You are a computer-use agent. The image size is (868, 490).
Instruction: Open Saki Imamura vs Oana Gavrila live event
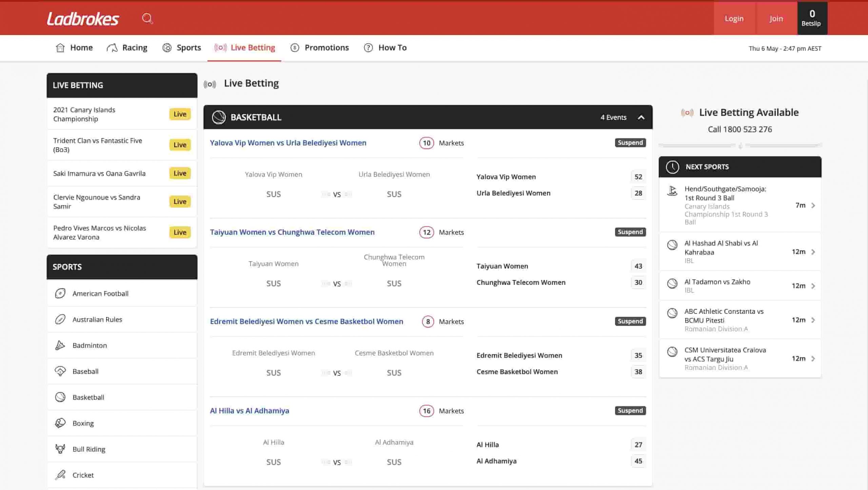pyautogui.click(x=122, y=173)
